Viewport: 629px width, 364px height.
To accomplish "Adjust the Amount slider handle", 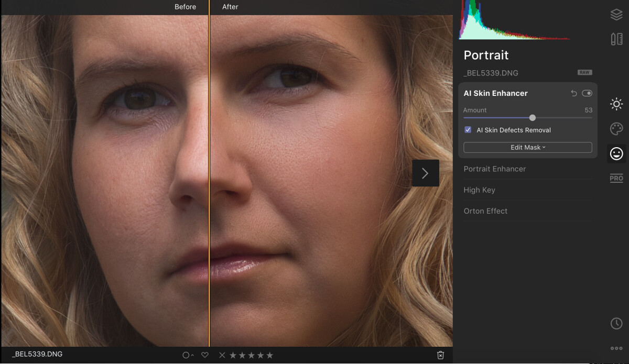I will tap(533, 118).
